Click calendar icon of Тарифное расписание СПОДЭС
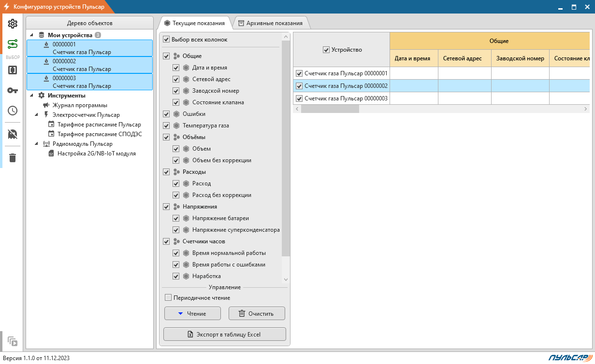Screen dimensions: 595x364 click(x=51, y=134)
